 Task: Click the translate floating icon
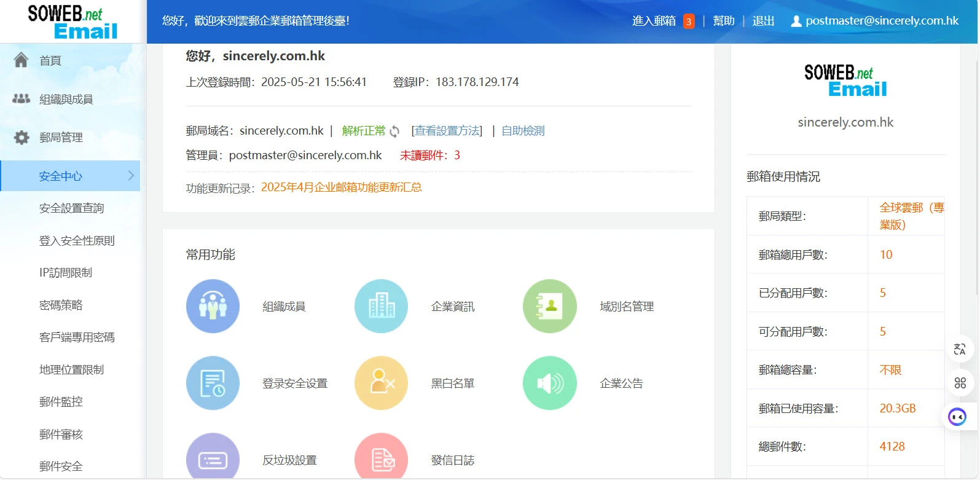coord(960,350)
